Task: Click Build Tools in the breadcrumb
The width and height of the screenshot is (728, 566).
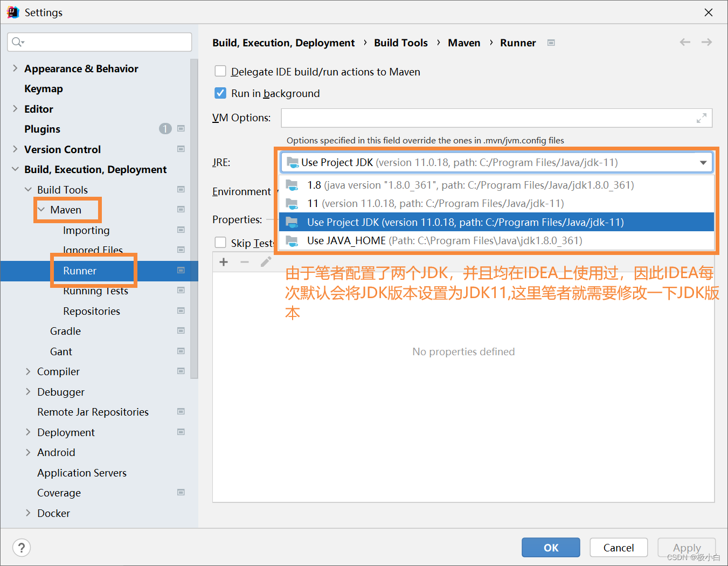Action: click(x=401, y=43)
